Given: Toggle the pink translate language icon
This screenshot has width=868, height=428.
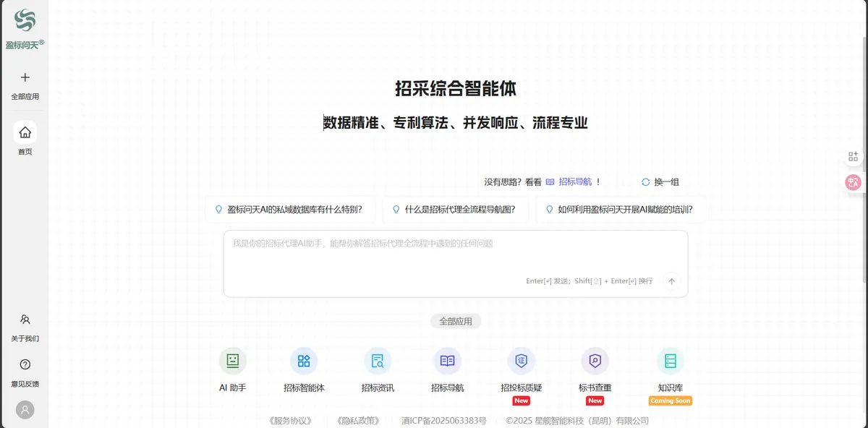Looking at the screenshot, I should click(854, 183).
